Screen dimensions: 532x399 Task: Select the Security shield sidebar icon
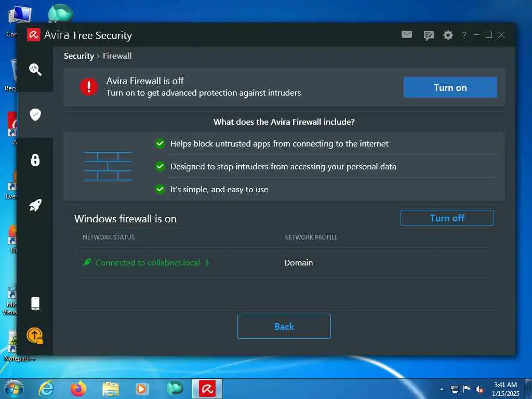(x=35, y=114)
